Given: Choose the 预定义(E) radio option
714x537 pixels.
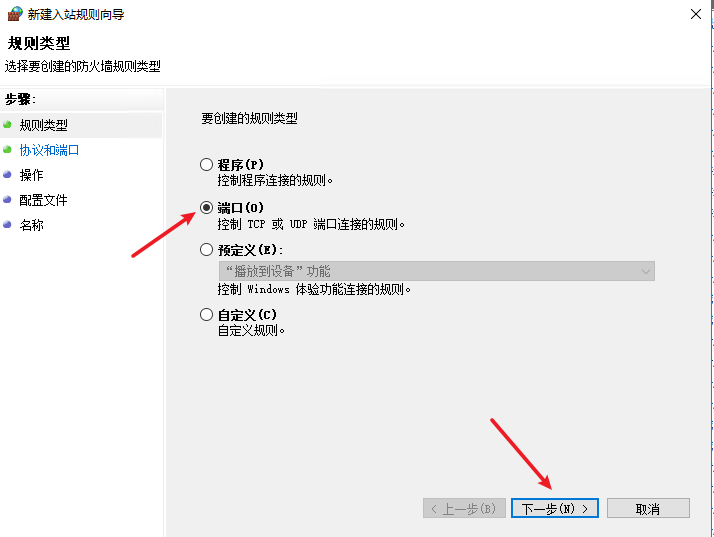Looking at the screenshot, I should (206, 250).
